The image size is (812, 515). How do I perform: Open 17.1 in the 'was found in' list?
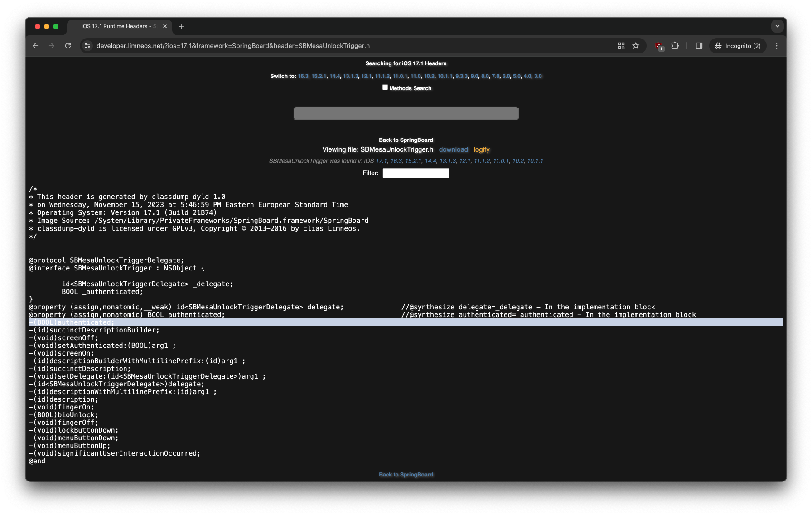click(381, 161)
